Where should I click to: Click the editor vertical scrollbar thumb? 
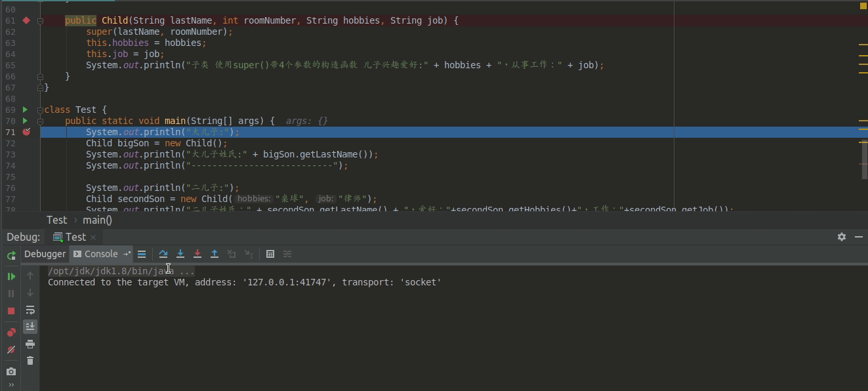864,159
